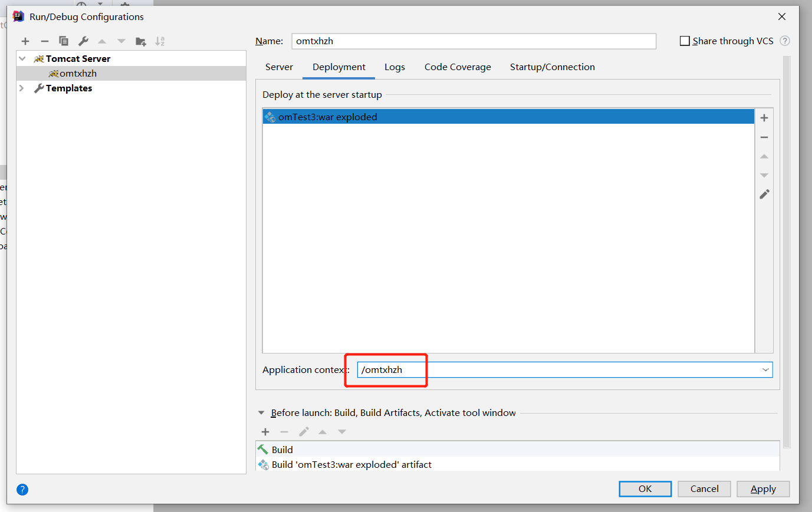The image size is (812, 512).
Task: Select the Build before launch task
Action: click(x=517, y=450)
